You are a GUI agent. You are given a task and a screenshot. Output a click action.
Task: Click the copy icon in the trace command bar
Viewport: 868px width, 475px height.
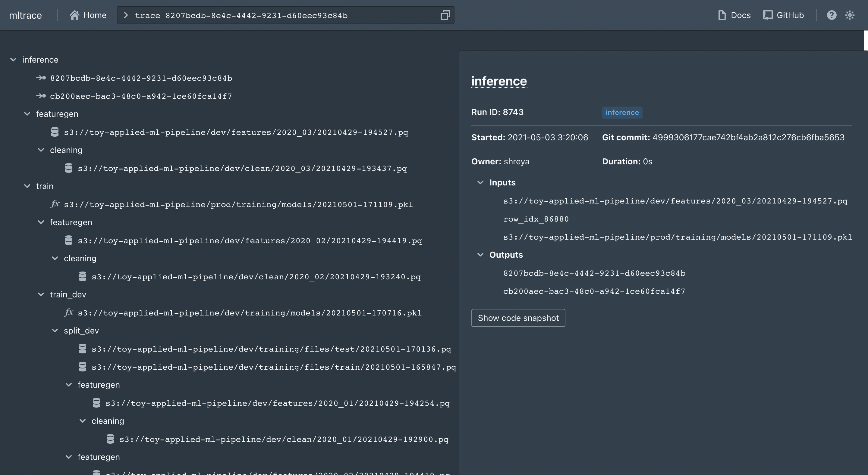pos(445,15)
